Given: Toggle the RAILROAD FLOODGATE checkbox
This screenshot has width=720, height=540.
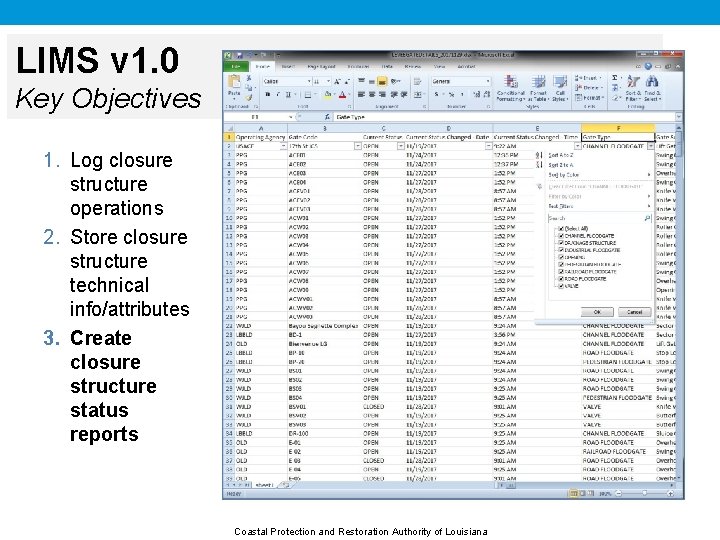Looking at the screenshot, I should point(561,272).
